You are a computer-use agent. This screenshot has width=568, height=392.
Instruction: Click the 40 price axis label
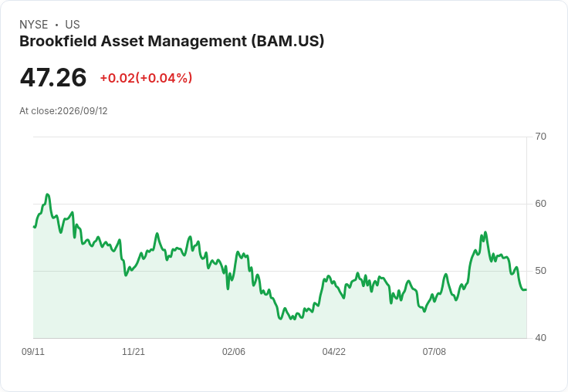pyautogui.click(x=540, y=338)
